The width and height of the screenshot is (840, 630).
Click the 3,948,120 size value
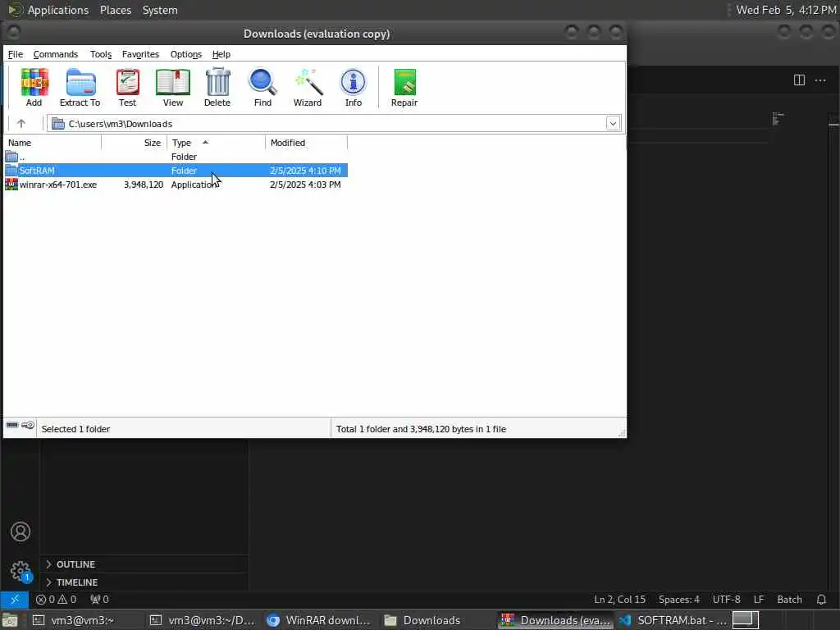pyautogui.click(x=144, y=185)
